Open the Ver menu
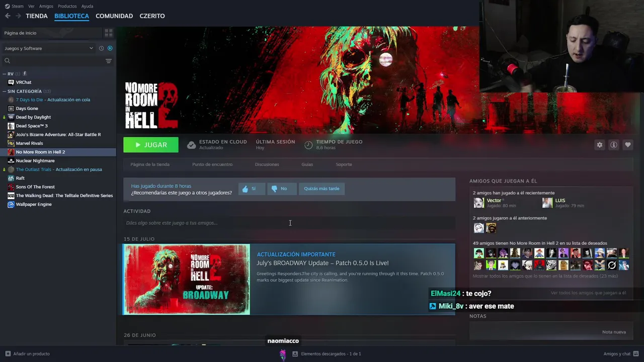Viewport: 644px width, 362px height. coord(31,6)
